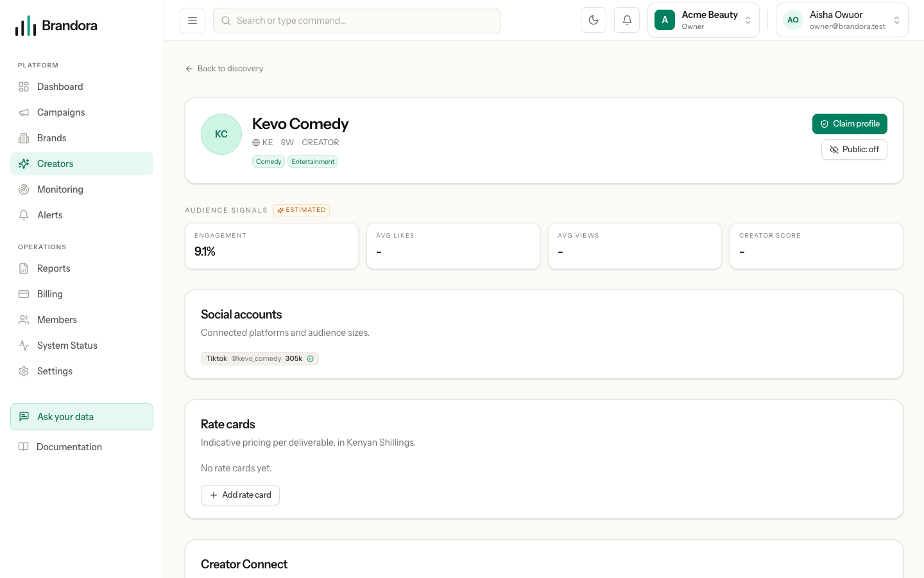Click the Ask your data button
This screenshot has width=924, height=578.
[x=81, y=417]
